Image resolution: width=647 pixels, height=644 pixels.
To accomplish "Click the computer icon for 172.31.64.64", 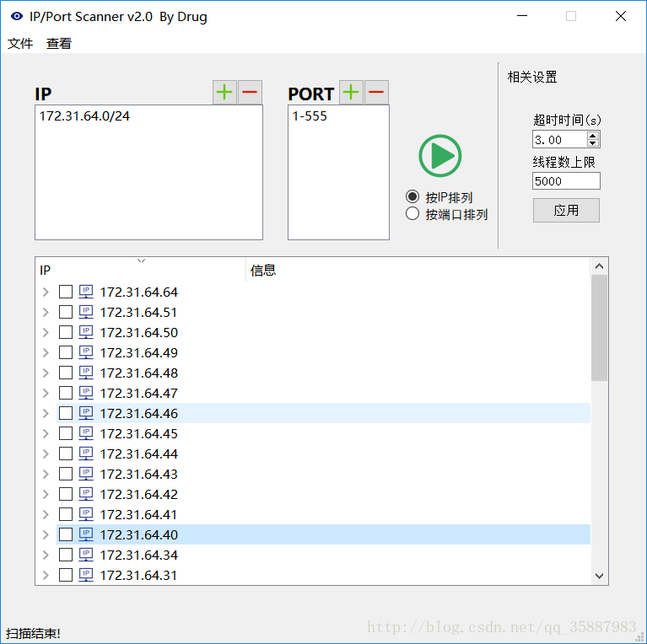I will coord(86,292).
